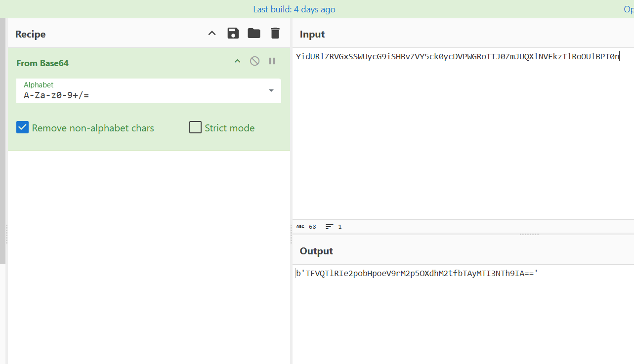Screen dimensions: 634x364
Task: Clear the recipe with the trash icon
Action: point(275,34)
